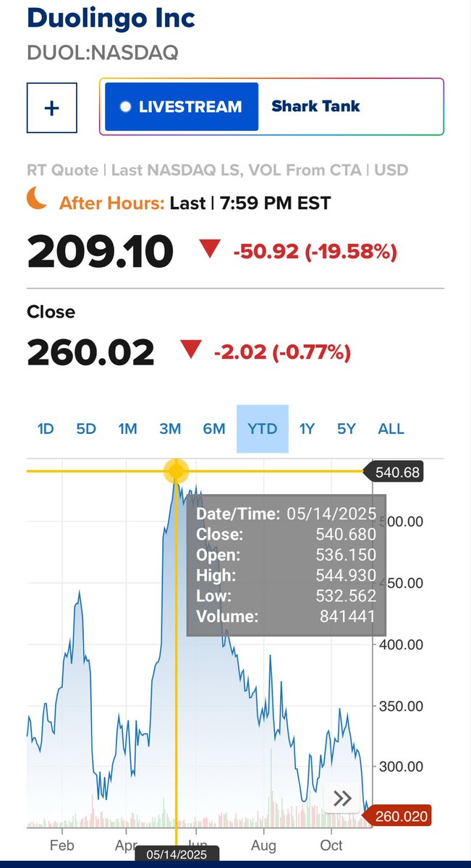This screenshot has width=471, height=868.
Task: Show the 5Y chart range
Action: [x=347, y=429]
